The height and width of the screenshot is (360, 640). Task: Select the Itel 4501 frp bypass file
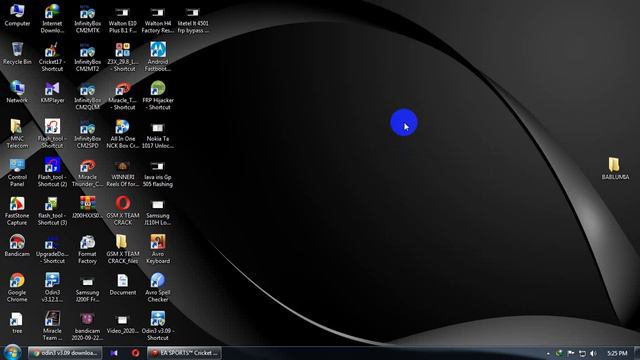click(193, 19)
